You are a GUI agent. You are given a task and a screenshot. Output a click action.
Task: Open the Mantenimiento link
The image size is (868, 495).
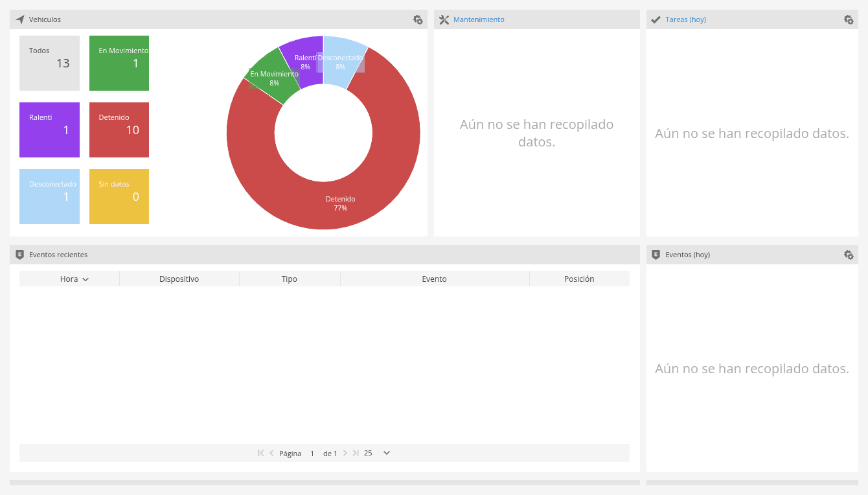(479, 19)
